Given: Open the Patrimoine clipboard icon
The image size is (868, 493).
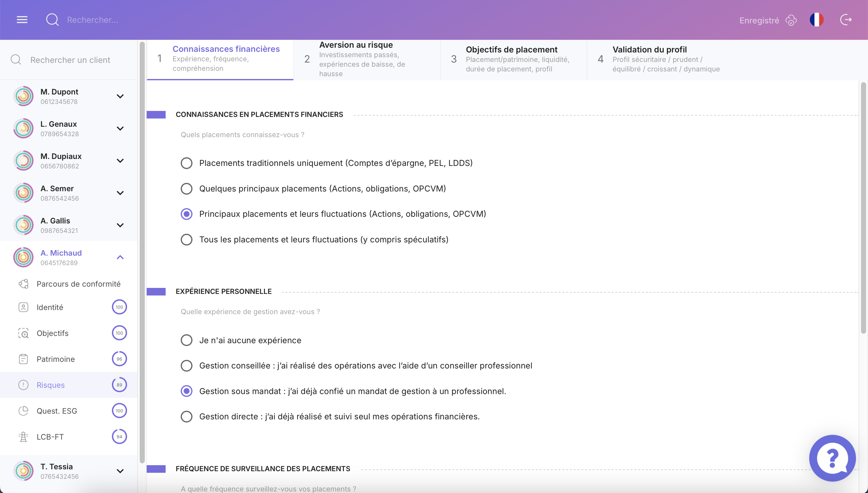Looking at the screenshot, I should (23, 359).
